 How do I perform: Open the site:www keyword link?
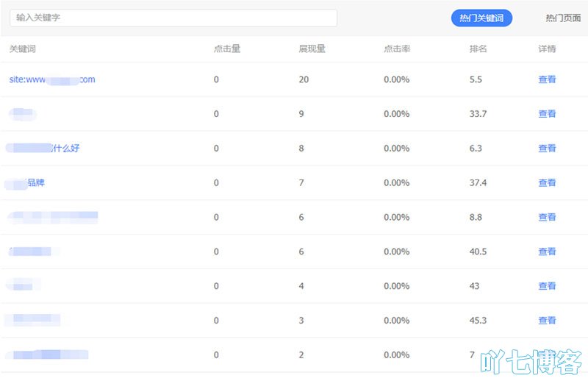point(52,79)
